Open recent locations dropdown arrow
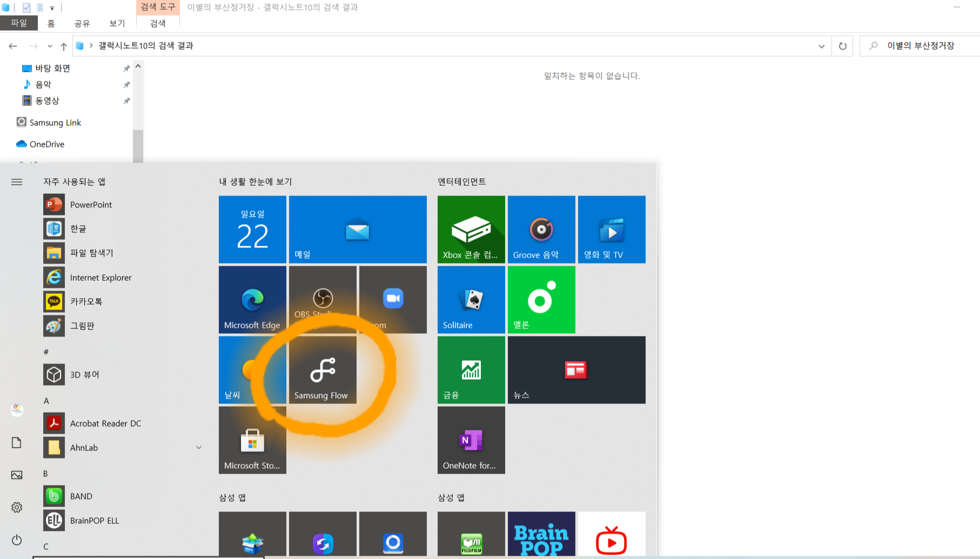 click(50, 46)
